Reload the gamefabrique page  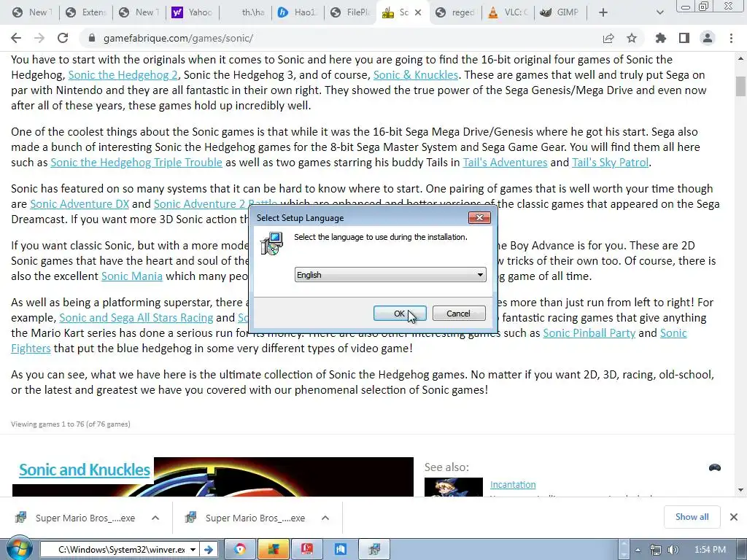[63, 38]
